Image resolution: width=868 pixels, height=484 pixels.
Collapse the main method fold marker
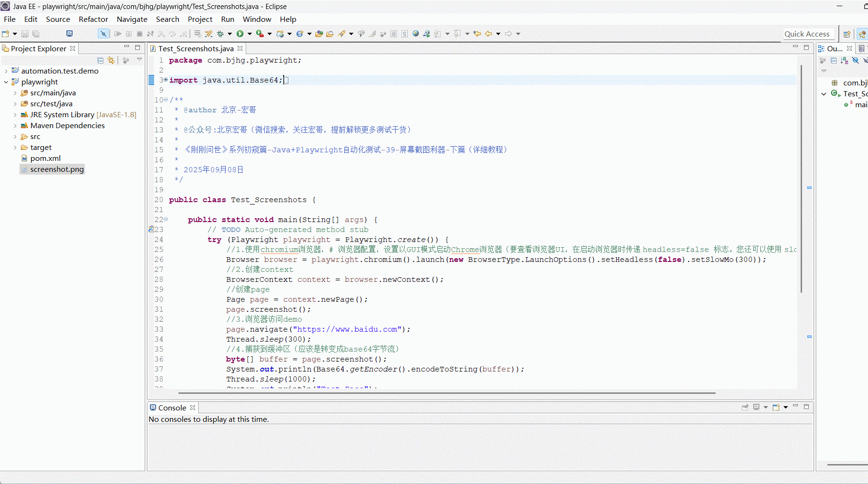[166, 219]
